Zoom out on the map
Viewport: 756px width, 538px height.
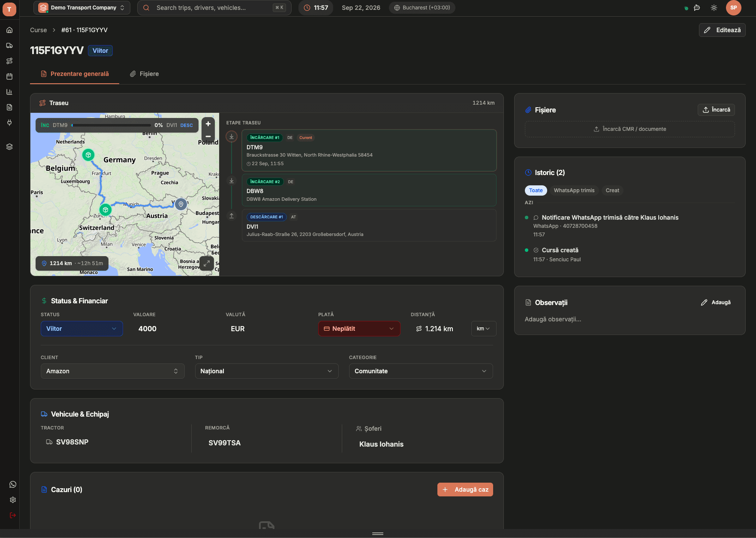(208, 136)
